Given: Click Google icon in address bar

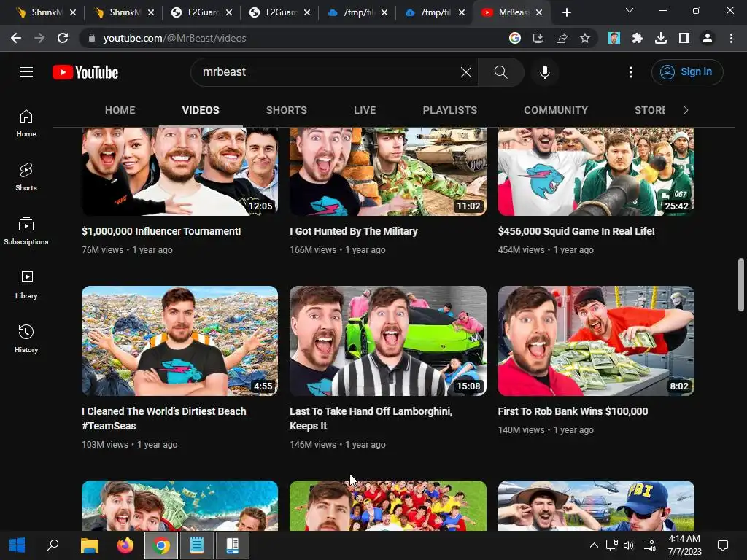Looking at the screenshot, I should tap(514, 38).
